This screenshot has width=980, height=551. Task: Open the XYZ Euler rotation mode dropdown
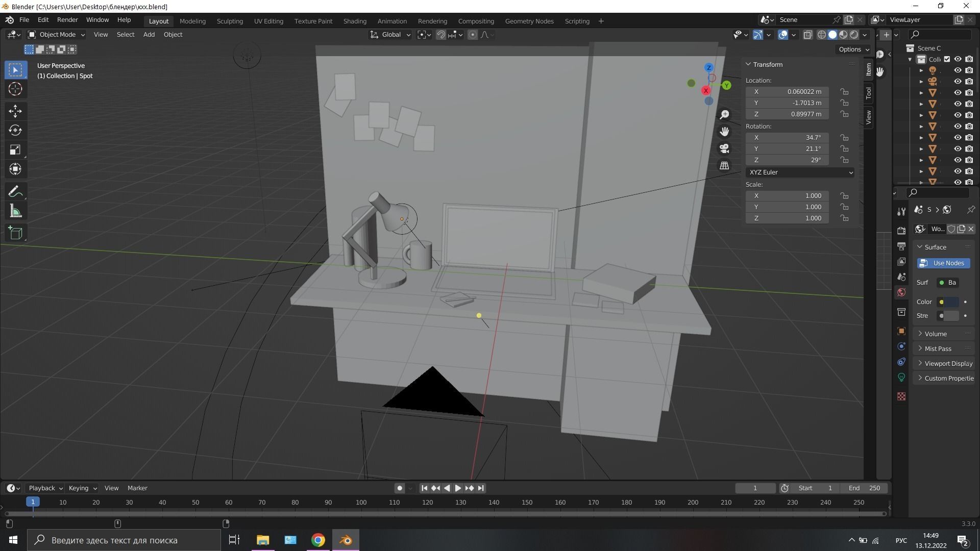799,172
